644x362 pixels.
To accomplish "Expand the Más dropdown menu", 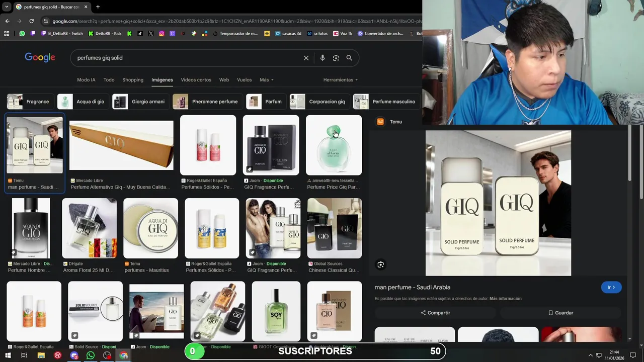I will 267,80.
